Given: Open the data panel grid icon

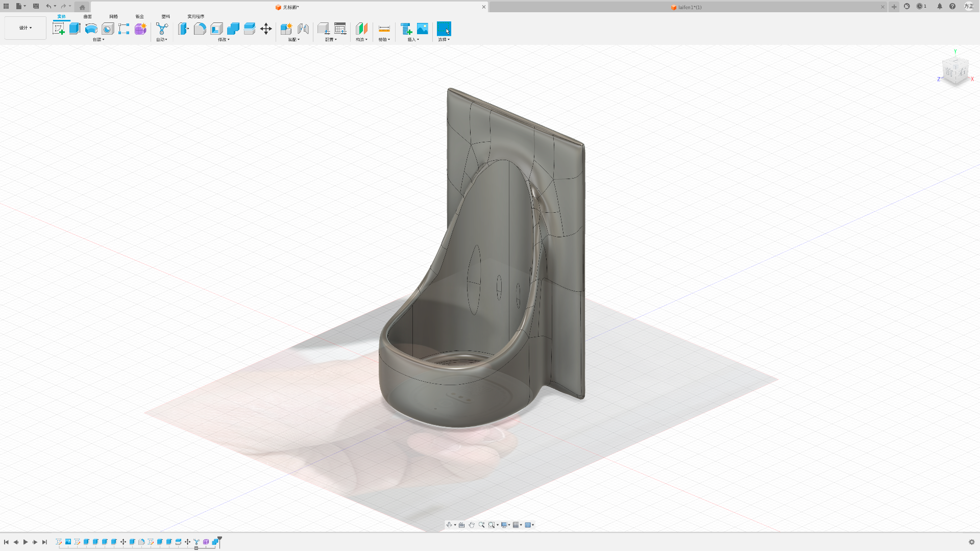Looking at the screenshot, I should coord(6,7).
